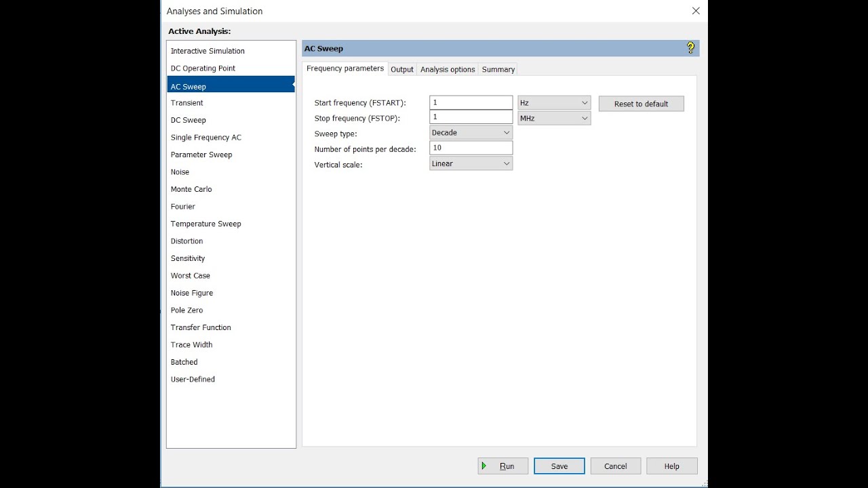Select Transfer Function analysis
This screenshot has height=488, width=868.
pos(231,327)
